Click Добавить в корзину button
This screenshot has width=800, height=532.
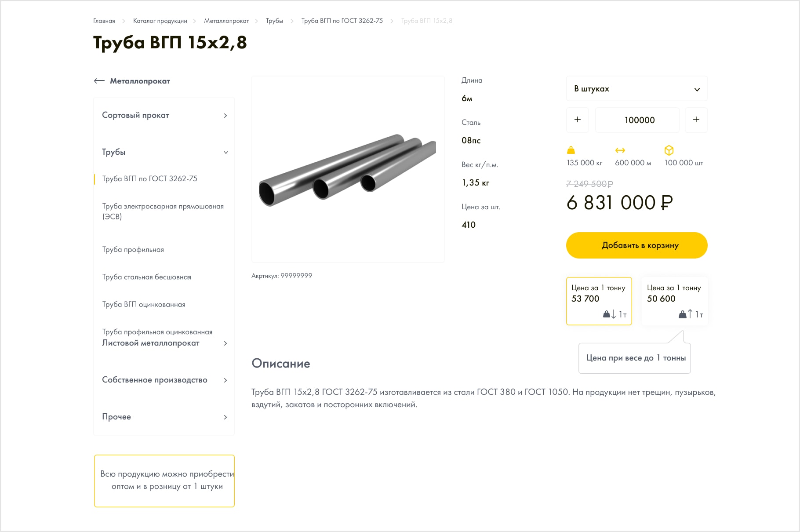pyautogui.click(x=637, y=245)
